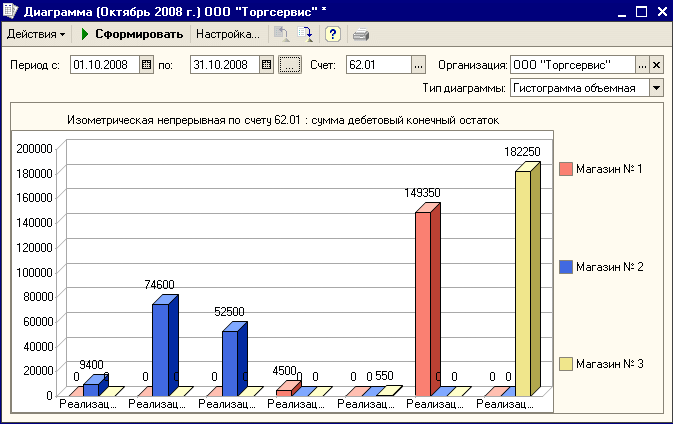Click Магазин № 1 red legend swatch

[x=566, y=169]
